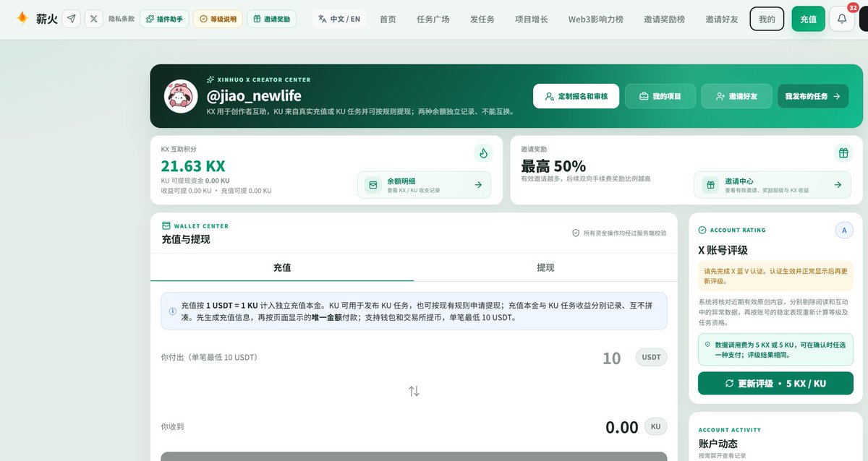Open 定制报名和审核 button
This screenshot has height=461, width=868.
576,96
